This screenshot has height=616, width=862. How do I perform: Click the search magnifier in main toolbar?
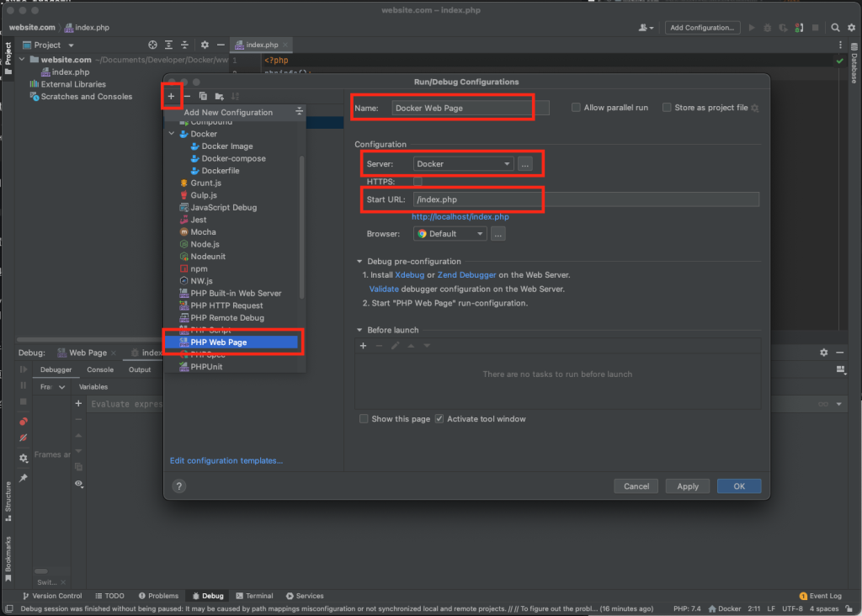[835, 28]
